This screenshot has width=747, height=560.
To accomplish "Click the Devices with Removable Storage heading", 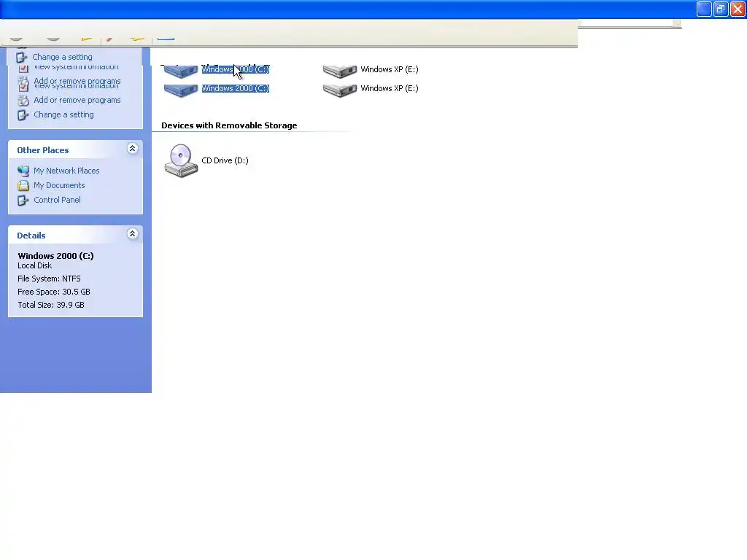I will click(x=229, y=125).
